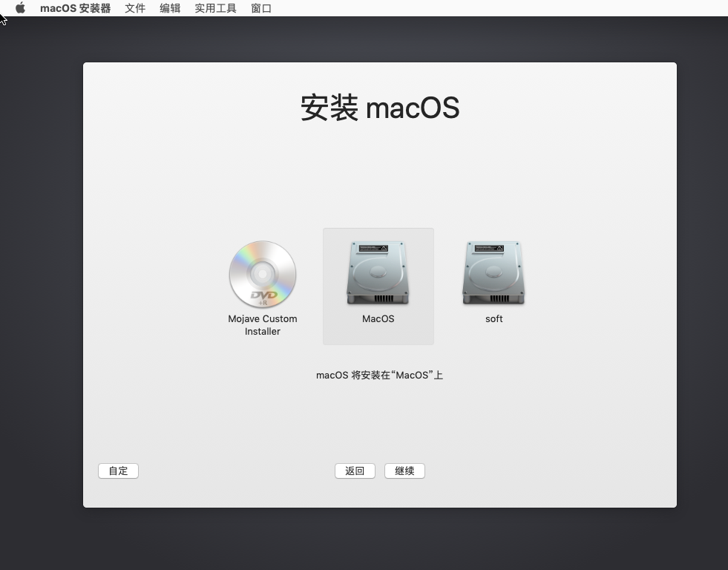This screenshot has height=570, width=728.
Task: Click the 自定 customize button
Action: [x=119, y=471]
